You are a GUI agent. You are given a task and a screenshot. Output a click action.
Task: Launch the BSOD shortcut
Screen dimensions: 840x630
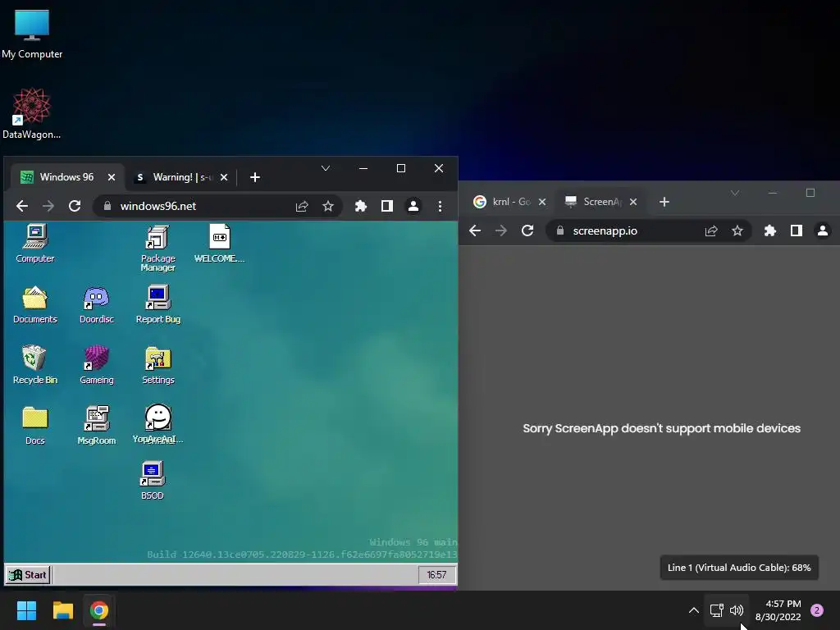click(152, 481)
